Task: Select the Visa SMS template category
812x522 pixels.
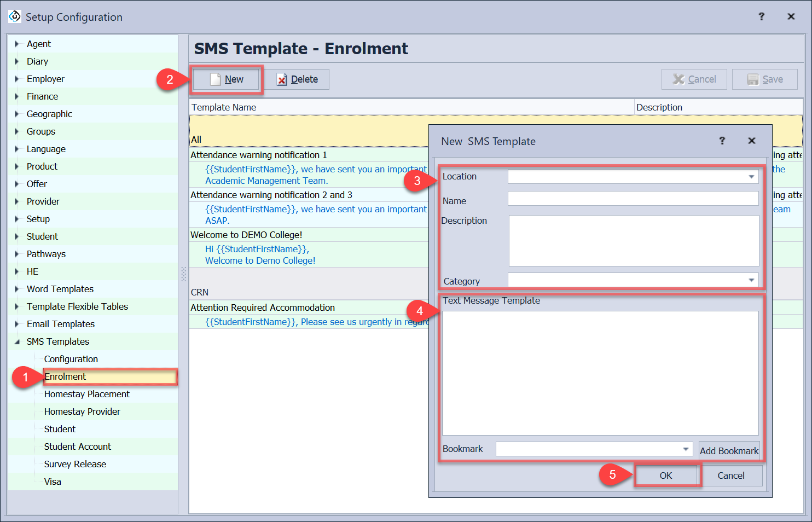Action: click(x=53, y=482)
